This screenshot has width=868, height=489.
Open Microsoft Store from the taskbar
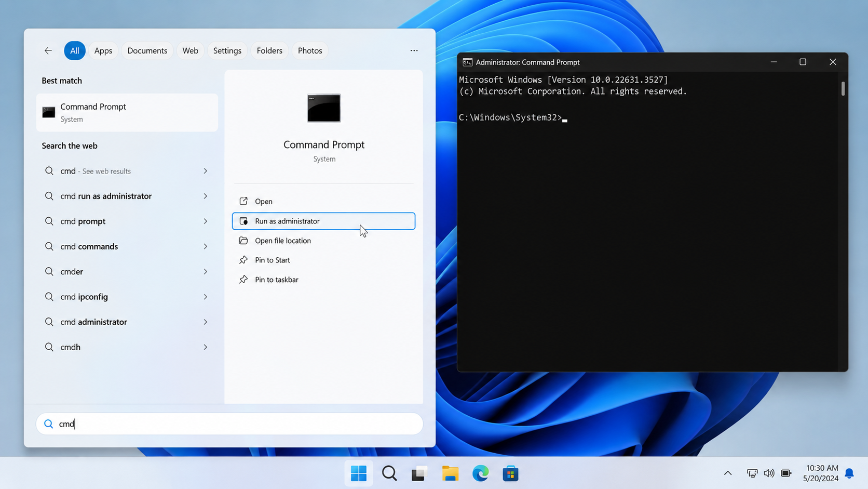coord(510,473)
